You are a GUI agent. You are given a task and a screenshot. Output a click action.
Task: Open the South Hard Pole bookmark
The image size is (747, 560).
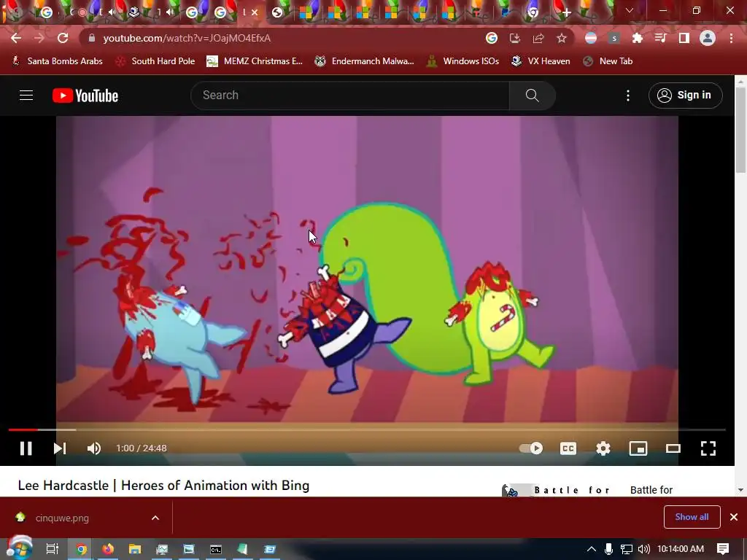tap(155, 61)
